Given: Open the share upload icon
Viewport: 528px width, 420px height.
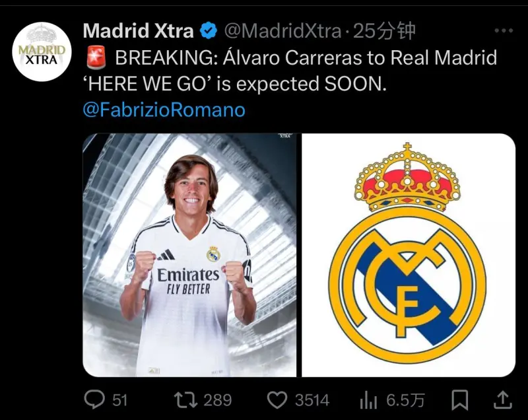Looking at the screenshot, I should [503, 400].
